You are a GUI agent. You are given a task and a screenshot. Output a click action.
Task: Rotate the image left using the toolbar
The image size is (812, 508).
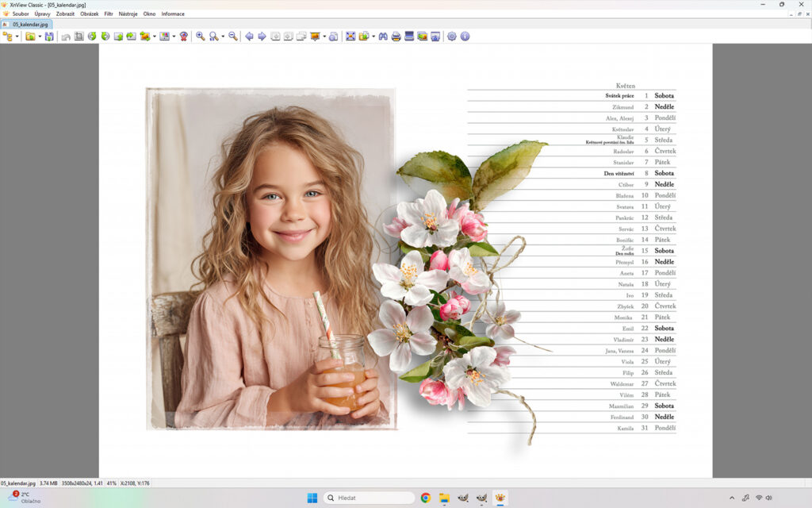(92, 37)
